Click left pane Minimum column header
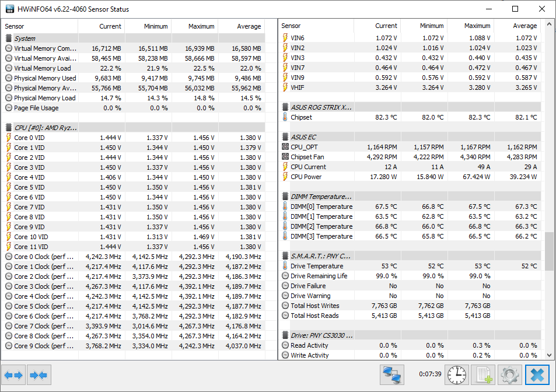 point(148,26)
